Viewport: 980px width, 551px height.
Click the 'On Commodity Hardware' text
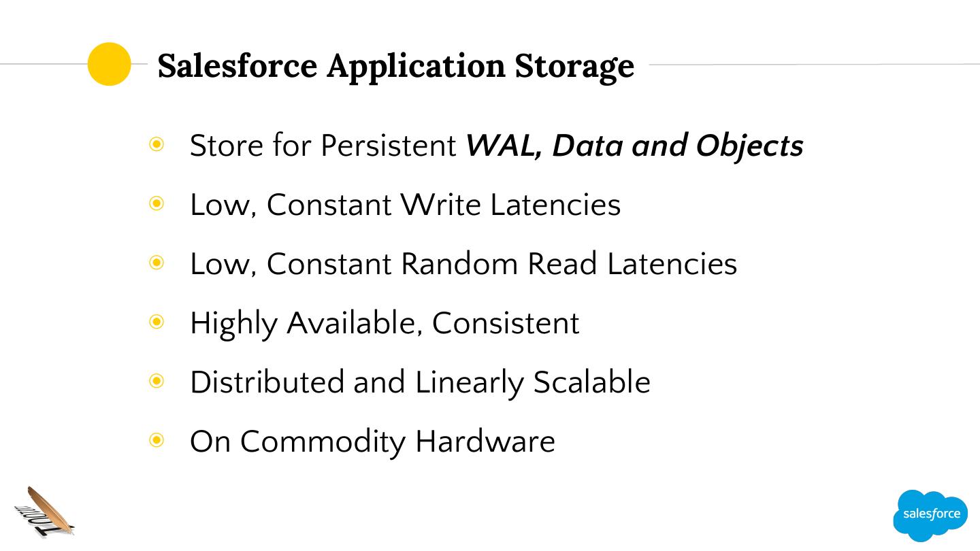372,441
